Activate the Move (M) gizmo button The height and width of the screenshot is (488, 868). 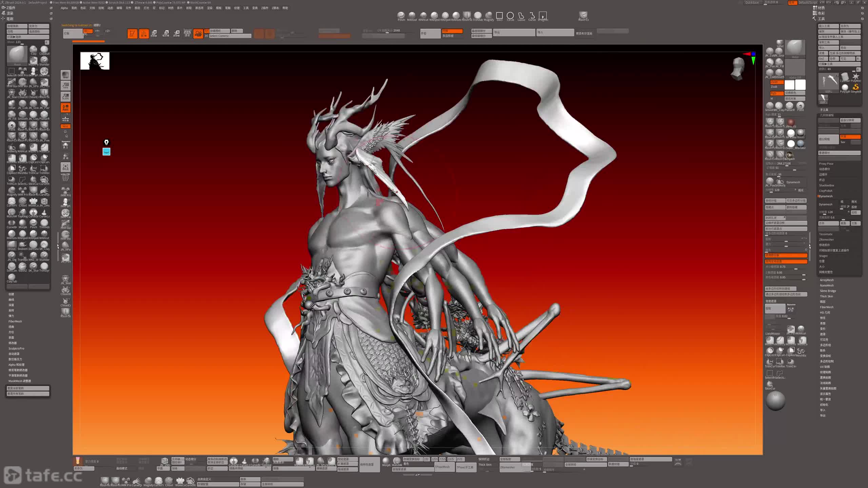click(x=154, y=34)
